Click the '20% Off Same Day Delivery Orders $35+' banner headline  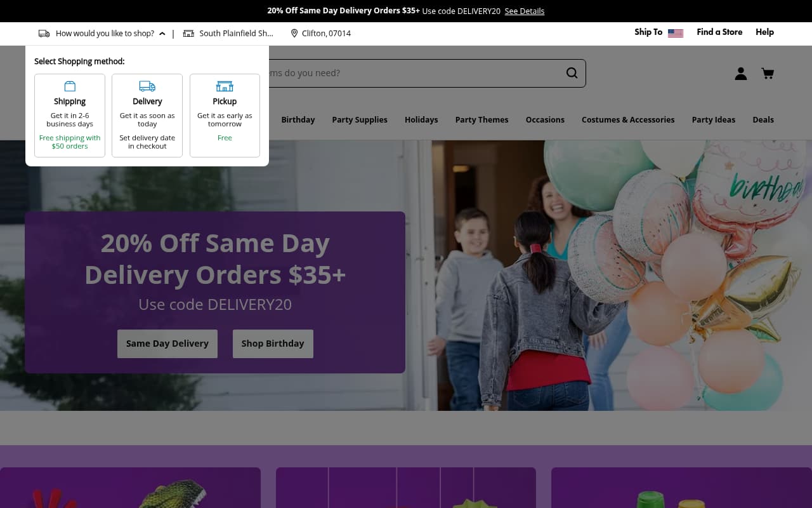point(215,259)
